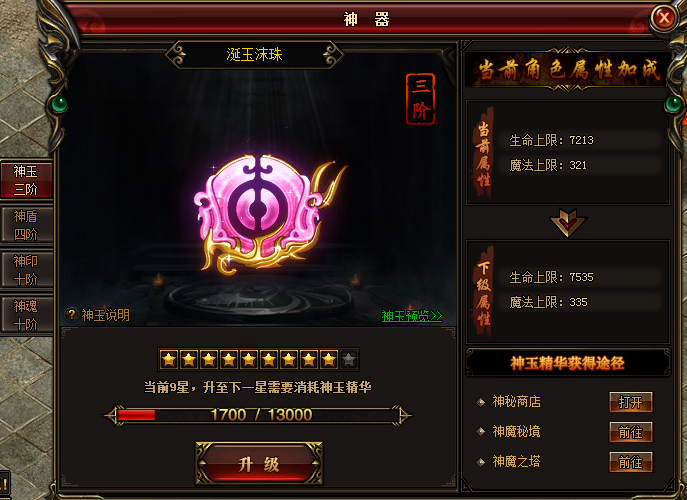Click the red 三阶 seal stamp
The image size is (687, 500).
420,99
